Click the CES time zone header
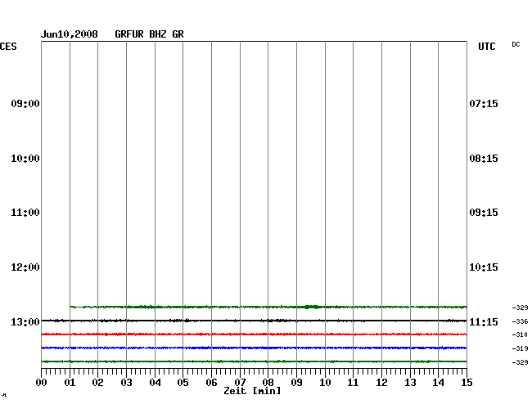This screenshot has width=532, height=404. pos(8,47)
